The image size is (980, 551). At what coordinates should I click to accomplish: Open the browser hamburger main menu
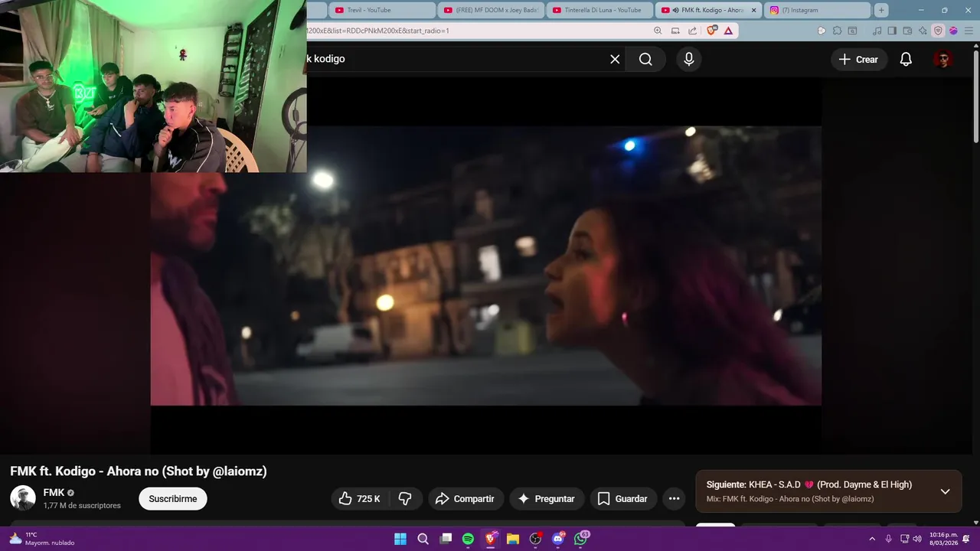click(x=969, y=31)
